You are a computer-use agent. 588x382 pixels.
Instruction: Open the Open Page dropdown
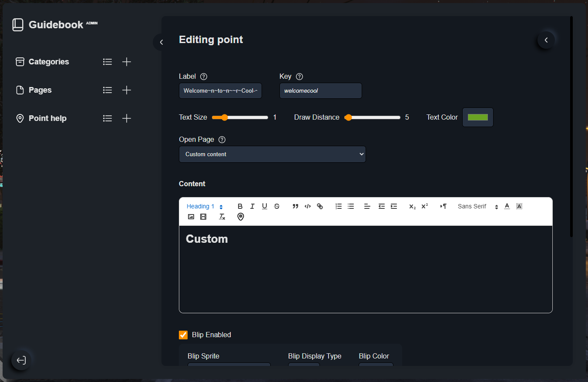tap(272, 154)
